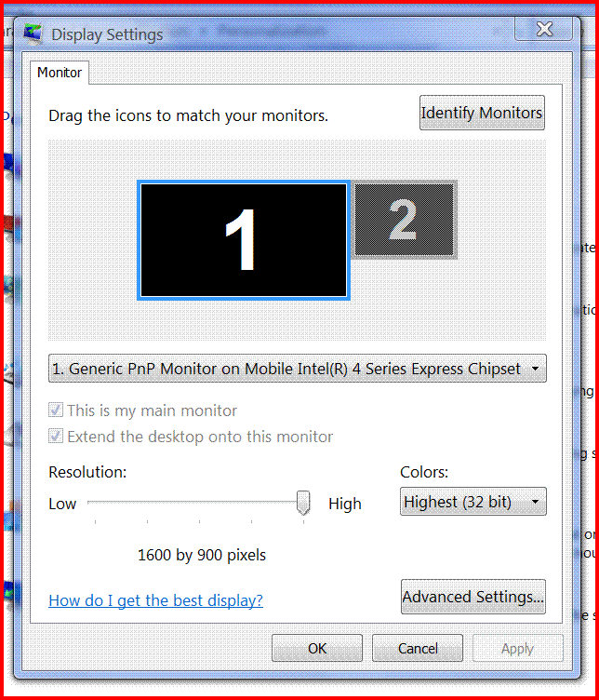Open the Colors Highest (32 bit) dropdown

coord(473,502)
